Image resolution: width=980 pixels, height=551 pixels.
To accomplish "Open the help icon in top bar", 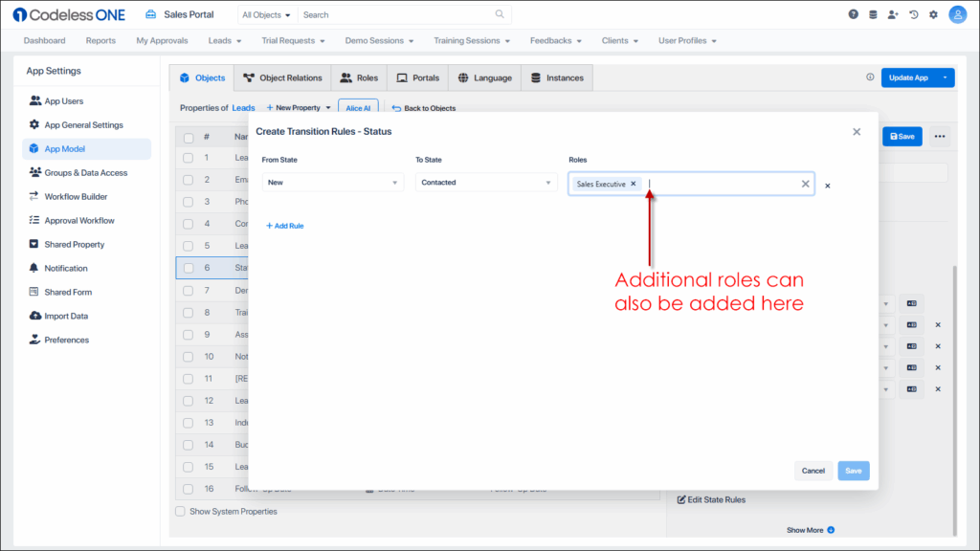I will (x=852, y=14).
